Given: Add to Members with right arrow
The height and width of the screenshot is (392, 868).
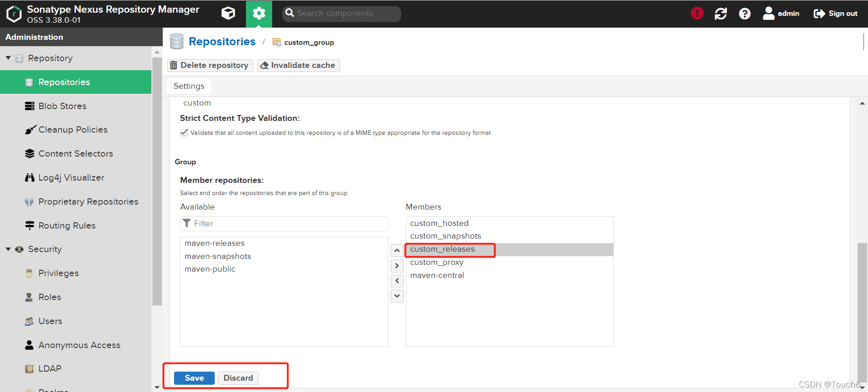Looking at the screenshot, I should tap(397, 266).
